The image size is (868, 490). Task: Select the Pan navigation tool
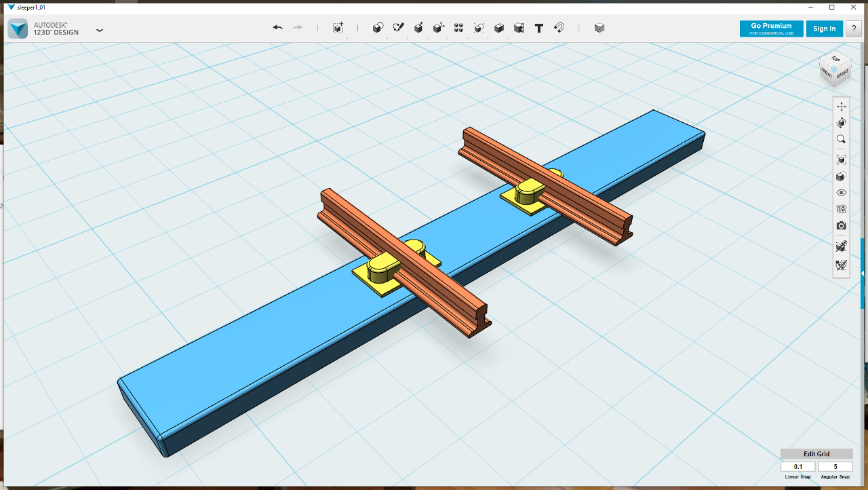(842, 107)
